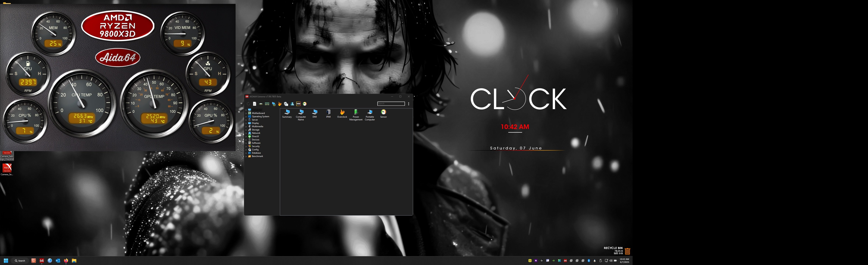Select Config in the AIDA64 tree
Viewport: 868px width, 265px height.
point(255,150)
